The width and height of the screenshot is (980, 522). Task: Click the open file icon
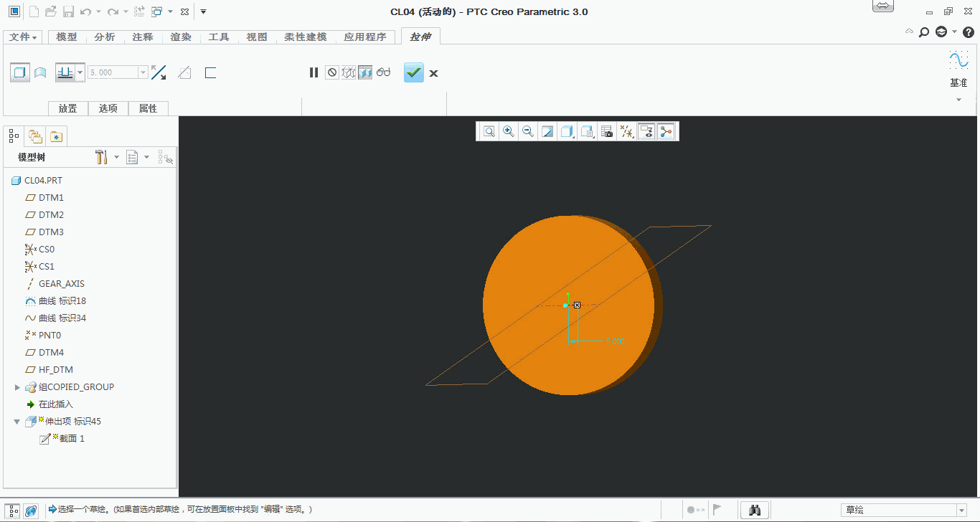[51, 11]
